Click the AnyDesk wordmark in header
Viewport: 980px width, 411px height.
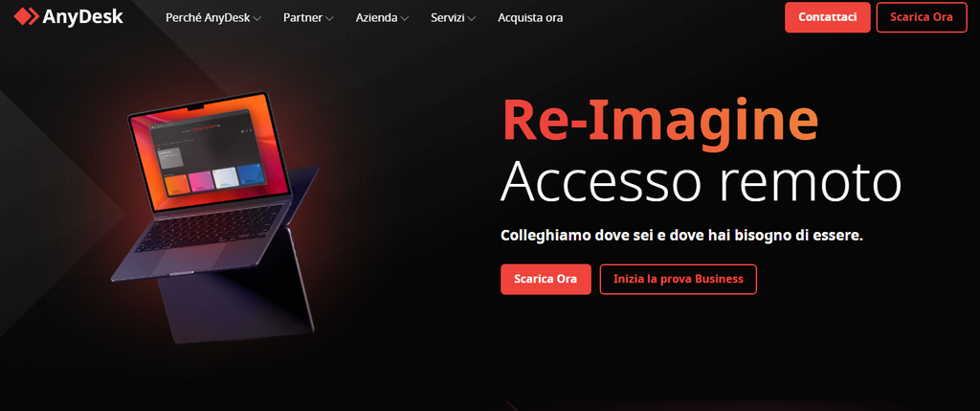pos(82,17)
